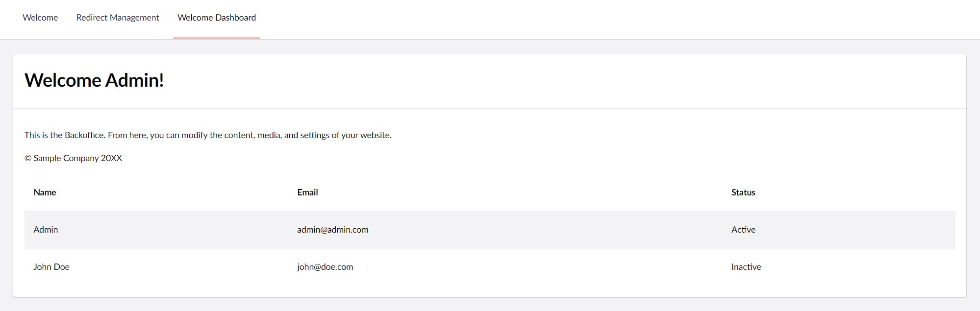Open the Welcome tab
Image resolution: width=980 pixels, height=311 pixels.
tap(40, 18)
